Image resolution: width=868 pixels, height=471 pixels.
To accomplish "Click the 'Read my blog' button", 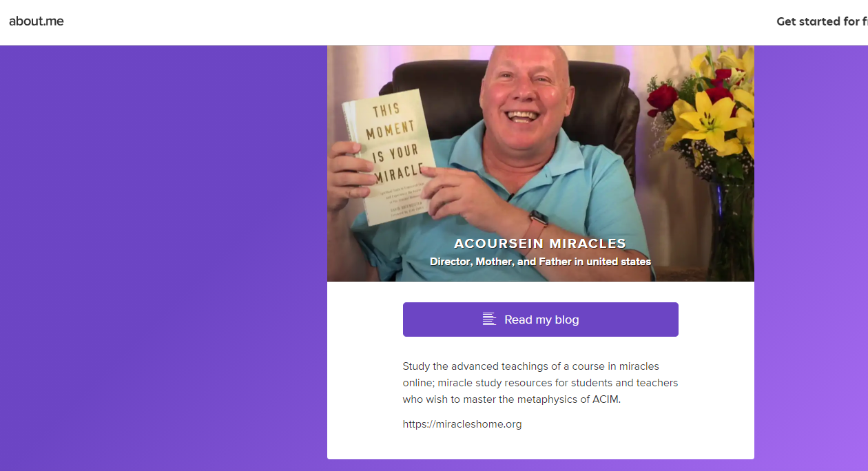I will (x=541, y=320).
